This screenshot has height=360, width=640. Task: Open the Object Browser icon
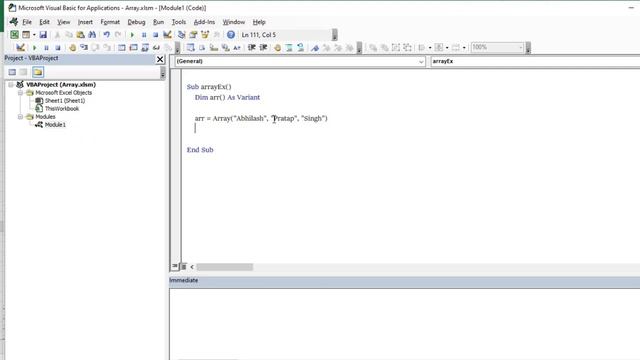tap(205, 35)
